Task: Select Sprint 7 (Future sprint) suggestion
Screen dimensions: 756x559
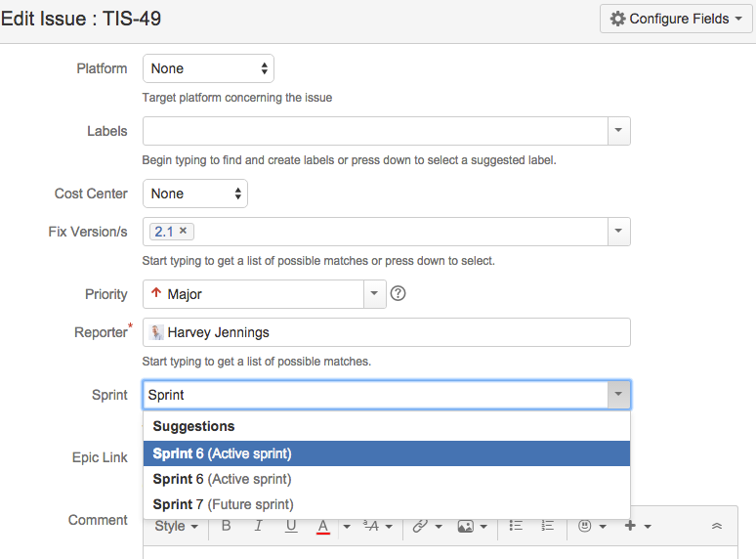Action: pos(223,504)
